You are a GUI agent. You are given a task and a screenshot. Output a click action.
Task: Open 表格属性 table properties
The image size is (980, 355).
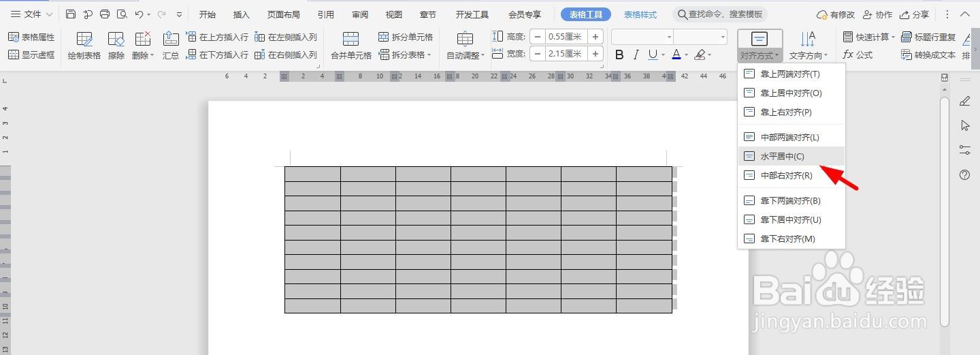[31, 37]
